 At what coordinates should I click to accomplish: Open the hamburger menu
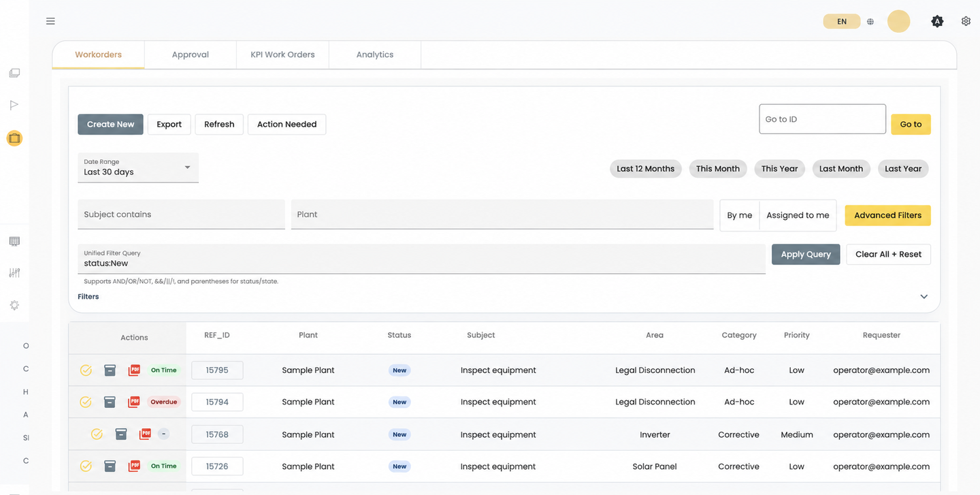(x=50, y=21)
